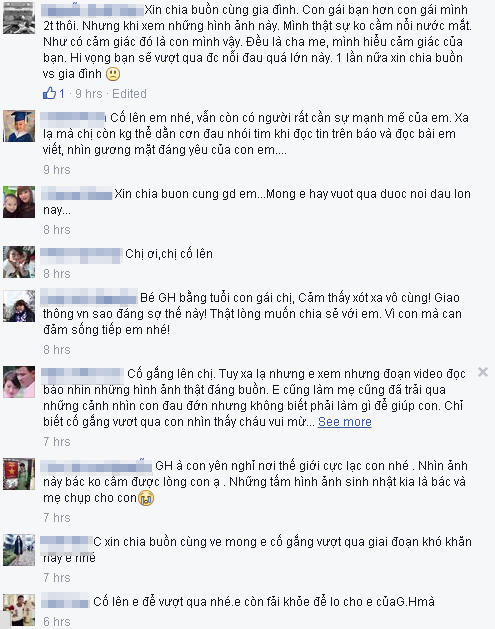Screen dimensions: 495x629
Task: Open the graduation cap profile picture
Action: coord(19,126)
